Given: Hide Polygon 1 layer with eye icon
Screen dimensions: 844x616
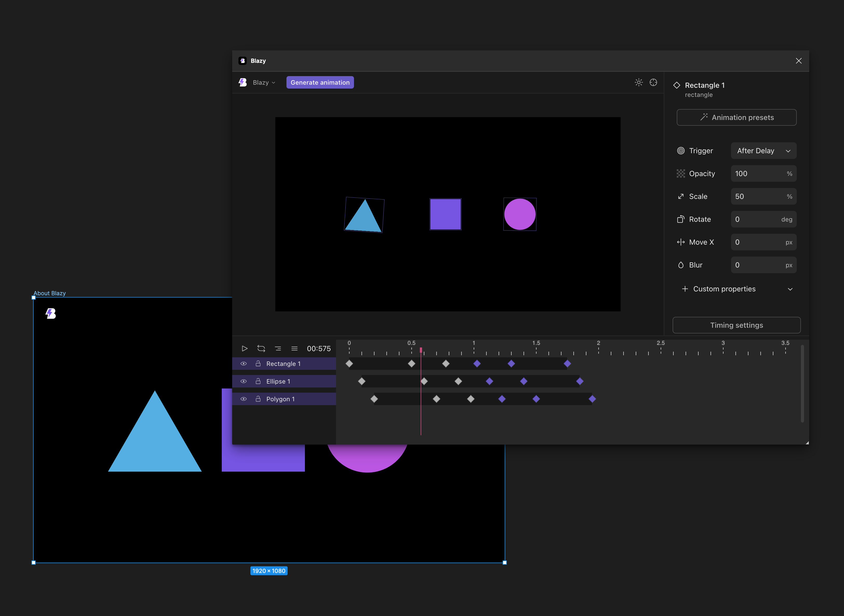Looking at the screenshot, I should pyautogui.click(x=243, y=399).
